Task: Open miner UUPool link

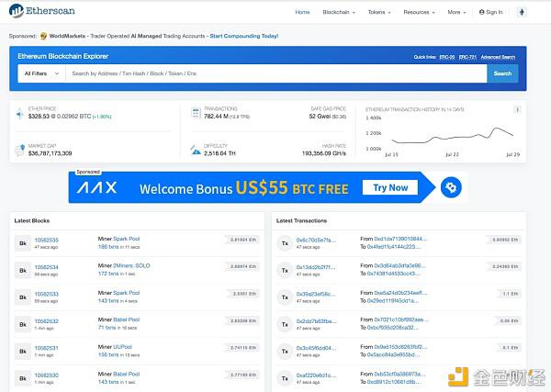Action: click(x=123, y=347)
